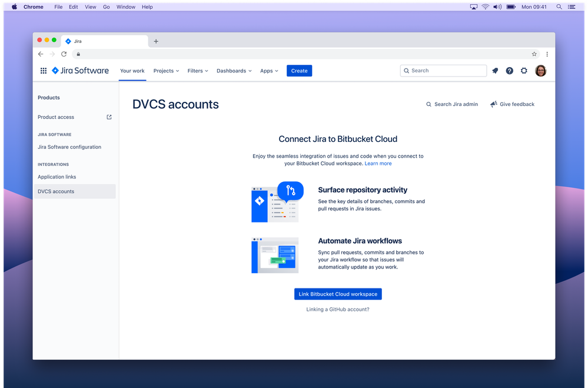Screen dimensions: 588x388
Task: Click the Product access external link icon
Action: click(109, 117)
